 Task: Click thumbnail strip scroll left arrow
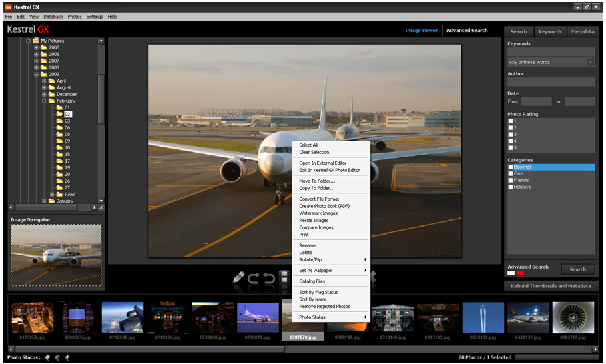coord(11,349)
